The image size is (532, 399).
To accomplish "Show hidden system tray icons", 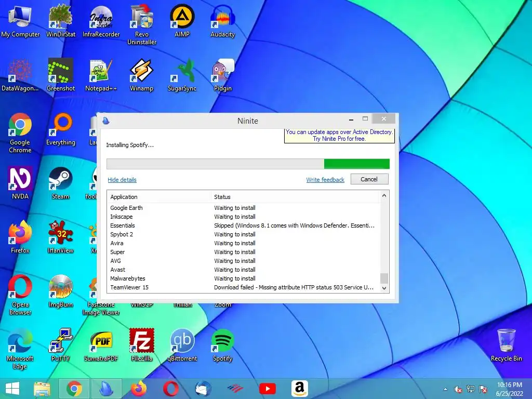I will pyautogui.click(x=445, y=389).
